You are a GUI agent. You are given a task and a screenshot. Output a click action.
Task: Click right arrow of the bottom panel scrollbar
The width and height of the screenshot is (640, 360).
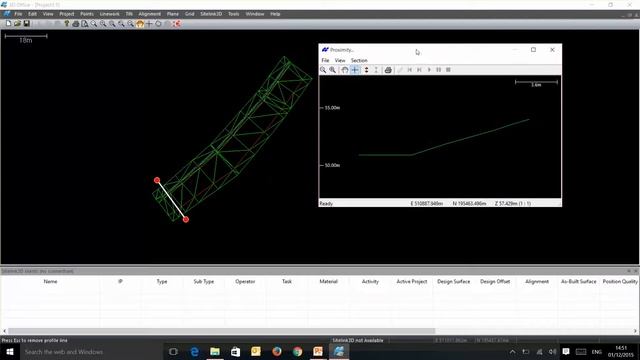636,331
